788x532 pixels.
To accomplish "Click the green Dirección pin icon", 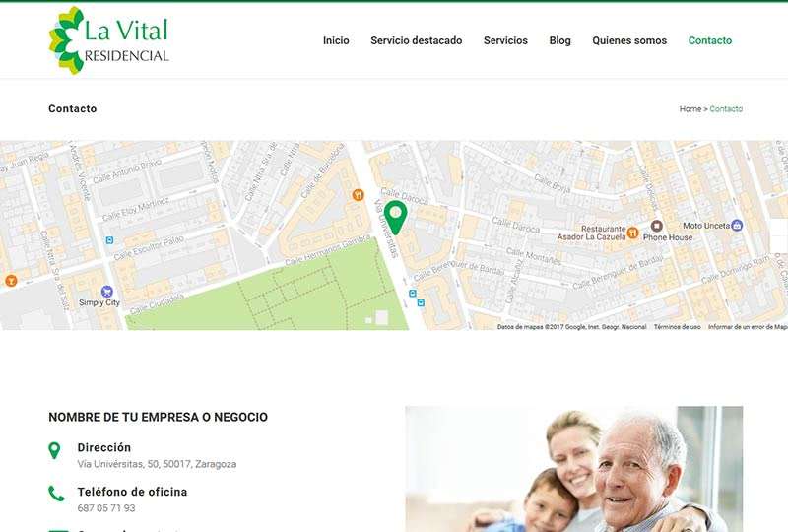I will (54, 450).
